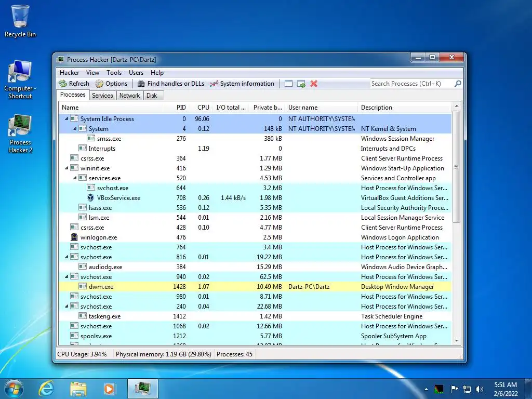The image size is (532, 399).
Task: Sort by the CPU column header
Action: (x=201, y=107)
